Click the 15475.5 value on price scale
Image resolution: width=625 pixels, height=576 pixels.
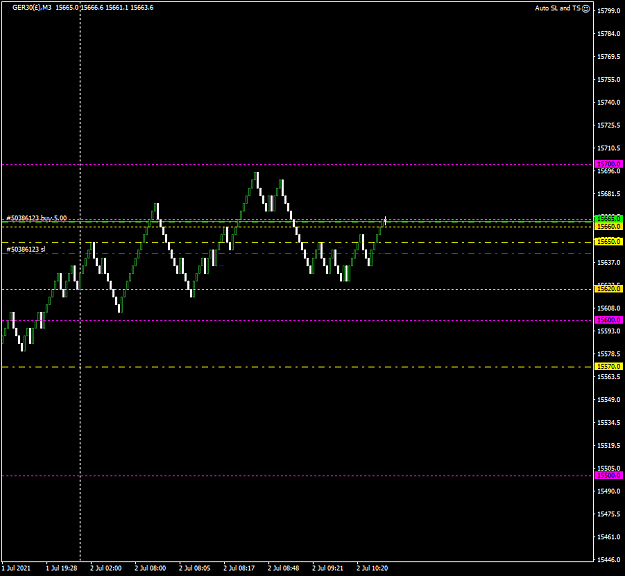(x=608, y=514)
